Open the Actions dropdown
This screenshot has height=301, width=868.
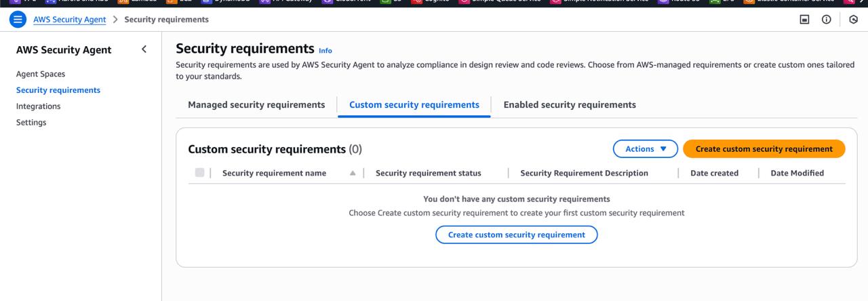[646, 149]
